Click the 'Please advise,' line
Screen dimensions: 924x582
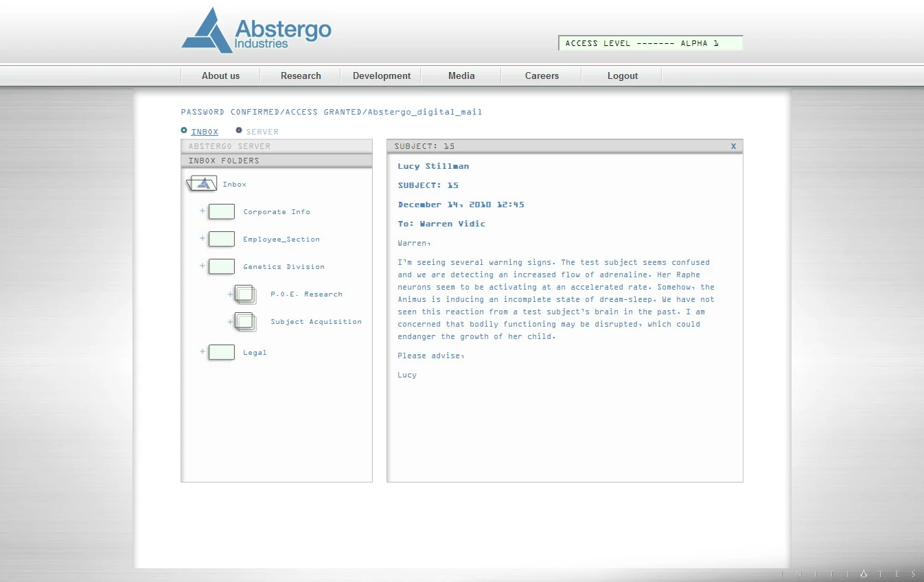(x=430, y=356)
